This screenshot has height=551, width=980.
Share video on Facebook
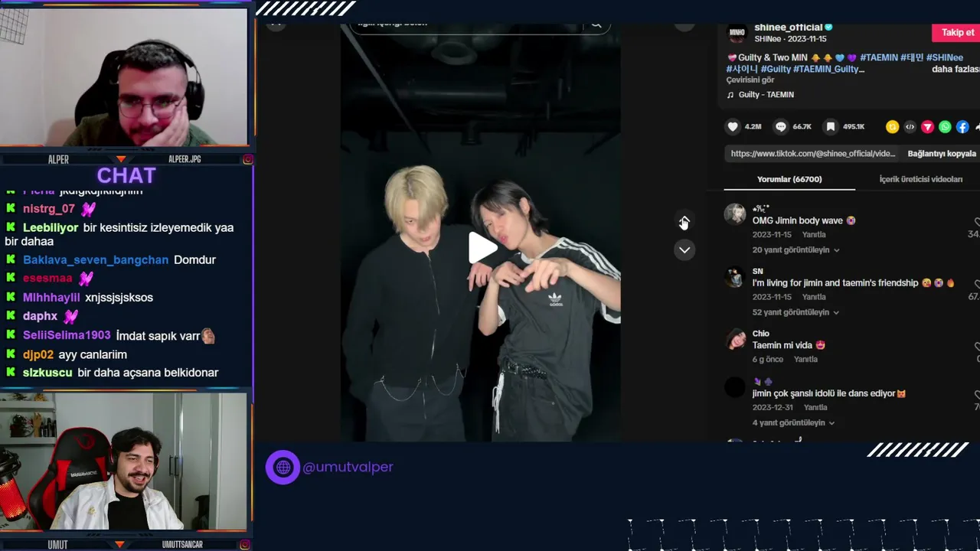click(x=962, y=127)
